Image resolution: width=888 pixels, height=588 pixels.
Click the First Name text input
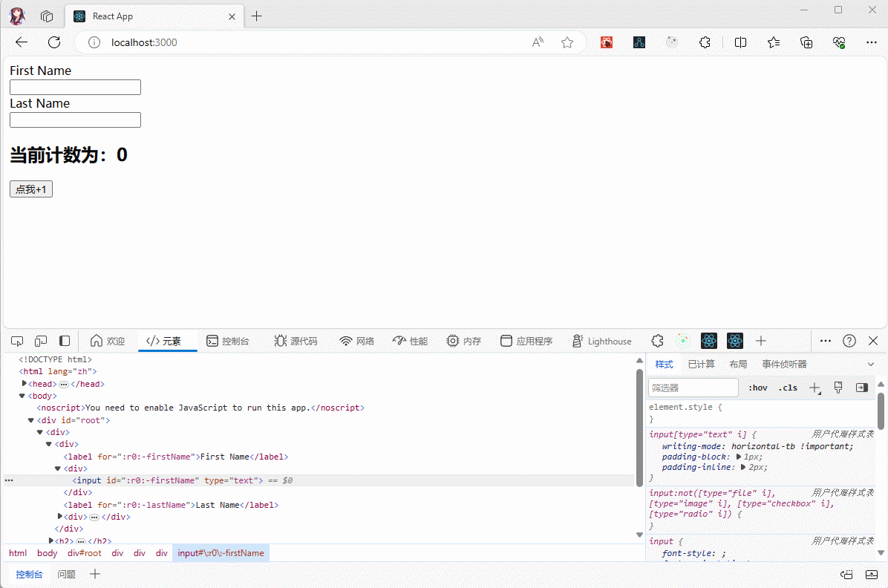click(x=75, y=88)
